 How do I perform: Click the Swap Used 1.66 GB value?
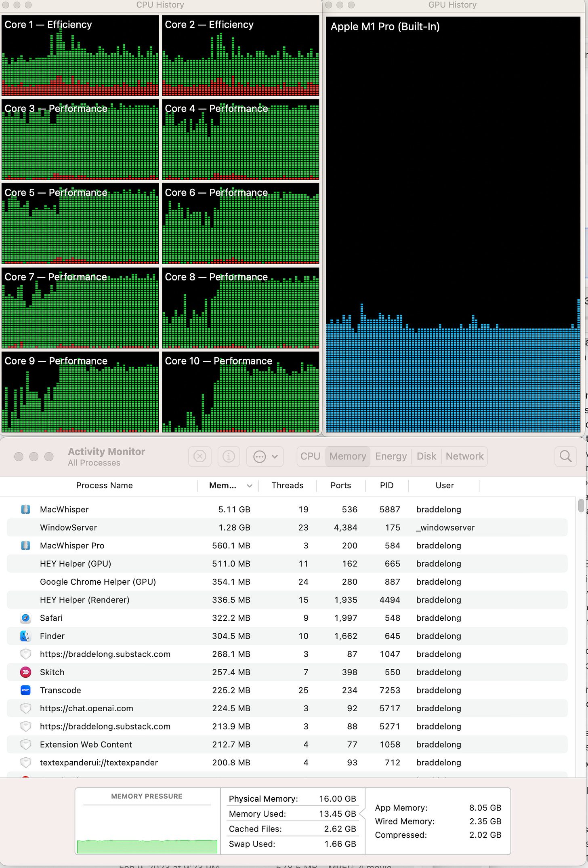(x=340, y=844)
